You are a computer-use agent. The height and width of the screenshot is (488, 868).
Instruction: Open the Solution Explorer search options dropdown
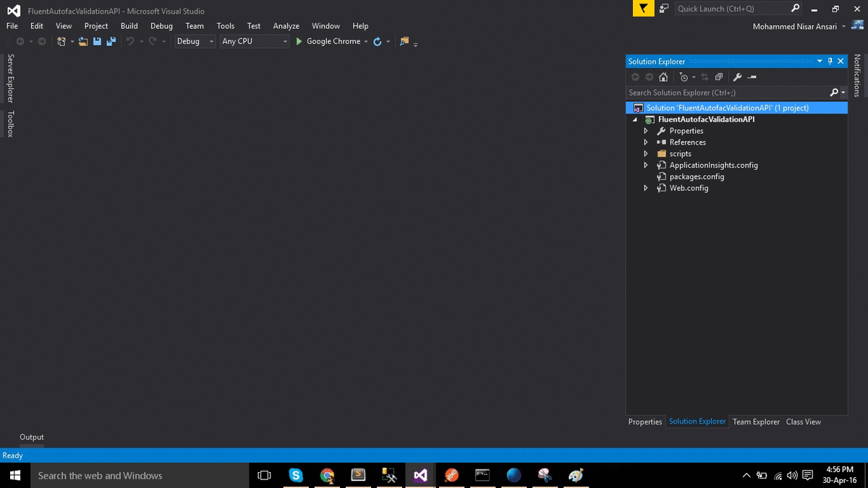coord(843,93)
